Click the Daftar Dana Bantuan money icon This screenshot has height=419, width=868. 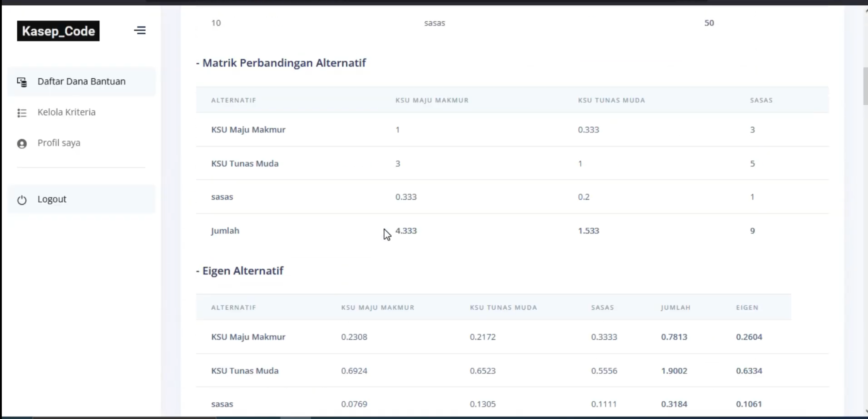coord(22,82)
